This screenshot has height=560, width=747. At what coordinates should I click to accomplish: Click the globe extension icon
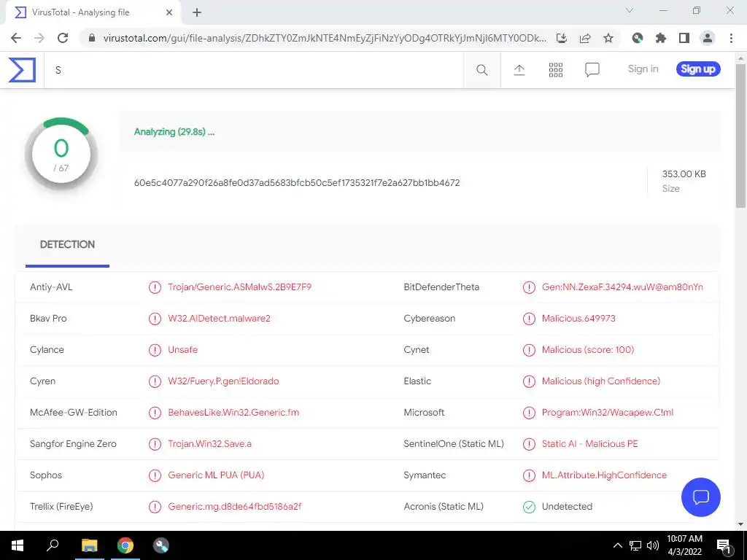click(638, 38)
